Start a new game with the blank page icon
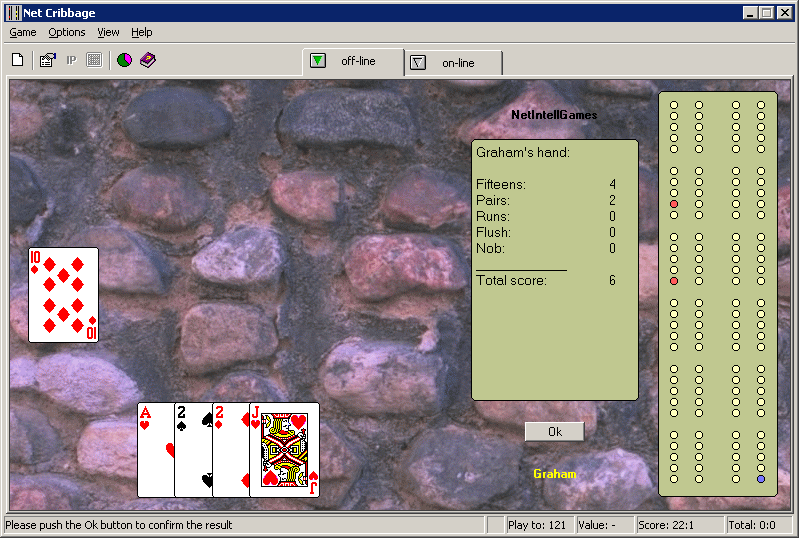This screenshot has height=538, width=799. [17, 60]
